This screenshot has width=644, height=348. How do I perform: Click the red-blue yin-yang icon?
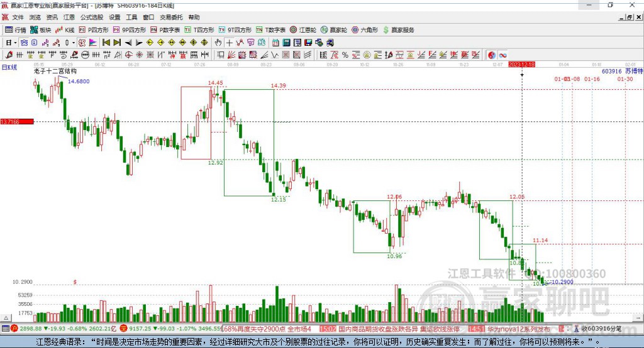[492, 55]
